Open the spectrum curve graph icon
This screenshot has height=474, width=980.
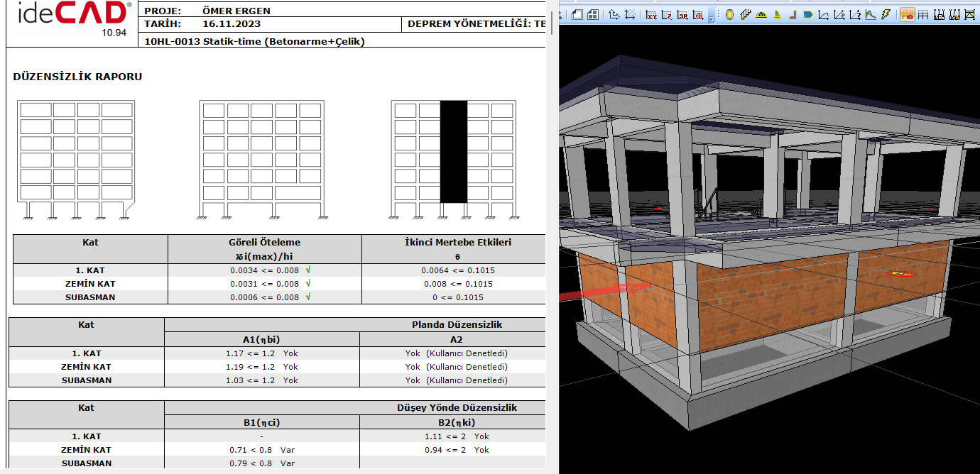click(x=870, y=15)
